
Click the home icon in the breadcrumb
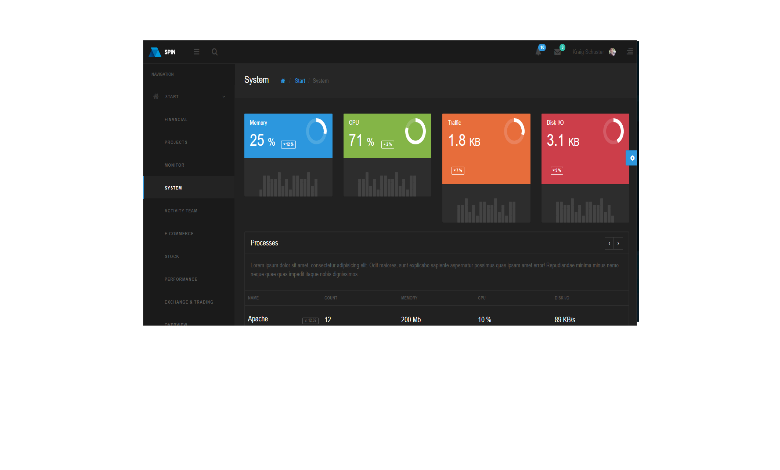pyautogui.click(x=283, y=80)
